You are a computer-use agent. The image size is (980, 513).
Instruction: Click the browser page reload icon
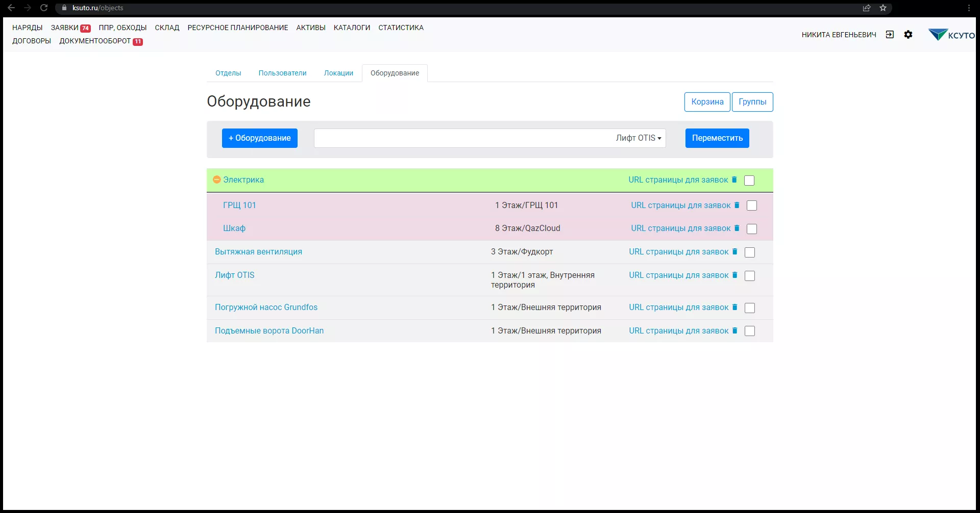tap(44, 8)
